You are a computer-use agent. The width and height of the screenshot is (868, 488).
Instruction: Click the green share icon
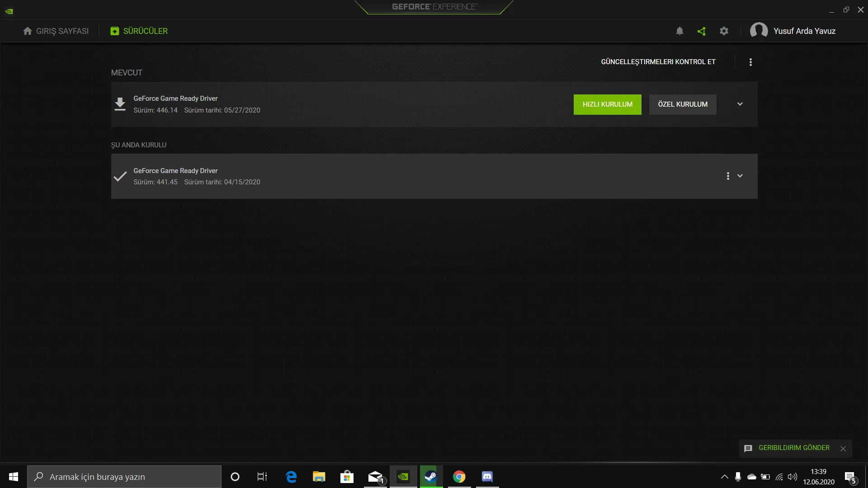(702, 31)
